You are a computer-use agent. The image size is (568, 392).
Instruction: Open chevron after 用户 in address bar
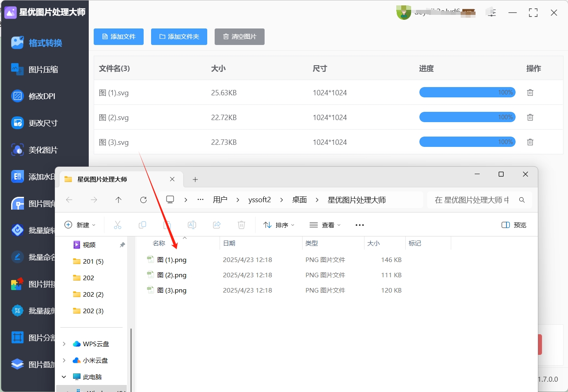[x=238, y=200]
